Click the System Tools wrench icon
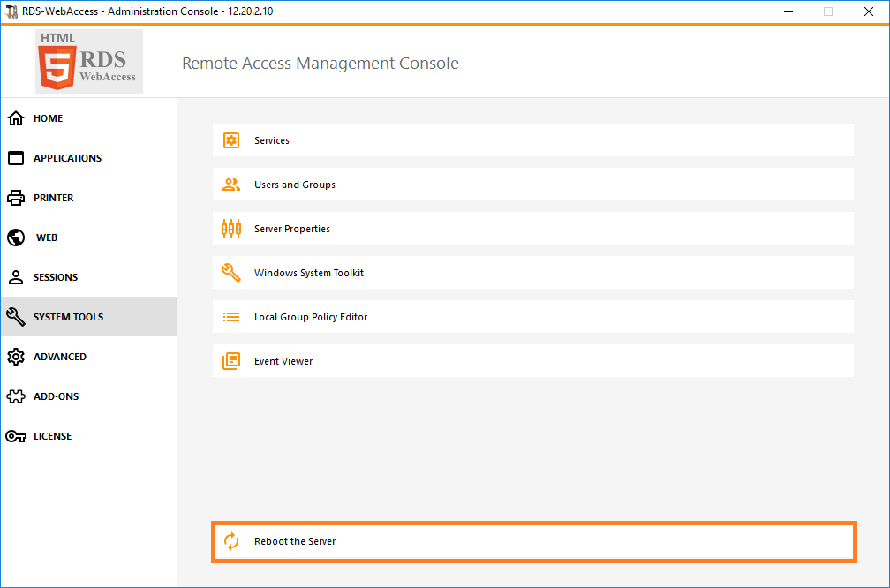The height and width of the screenshot is (588, 890). pyautogui.click(x=16, y=317)
